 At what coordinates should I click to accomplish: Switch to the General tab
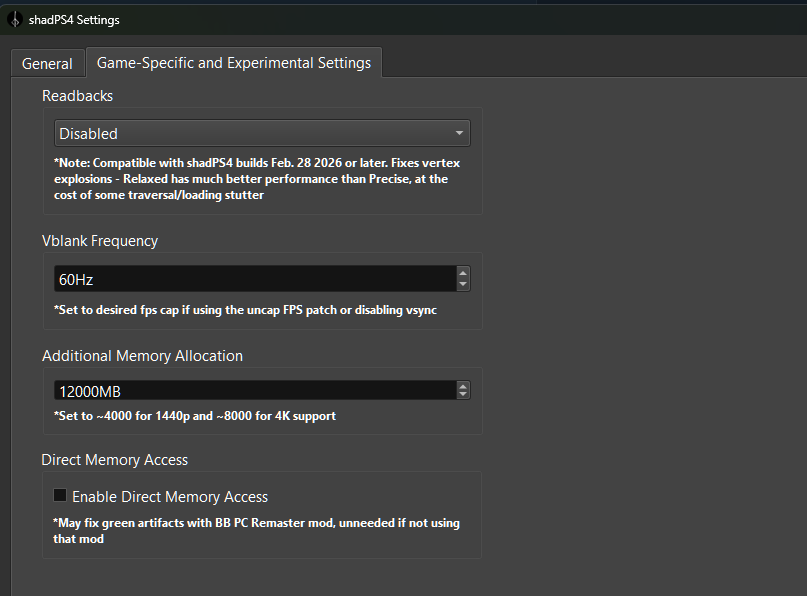point(47,63)
